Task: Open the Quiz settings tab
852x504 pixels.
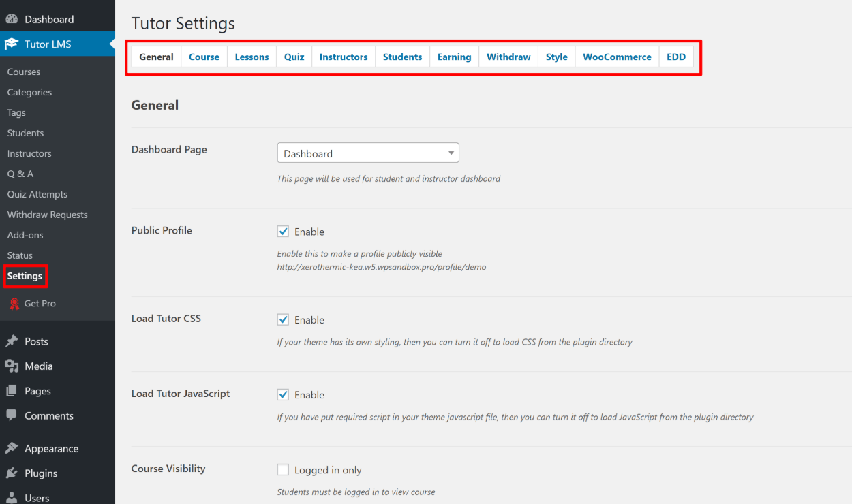Action: coord(294,57)
